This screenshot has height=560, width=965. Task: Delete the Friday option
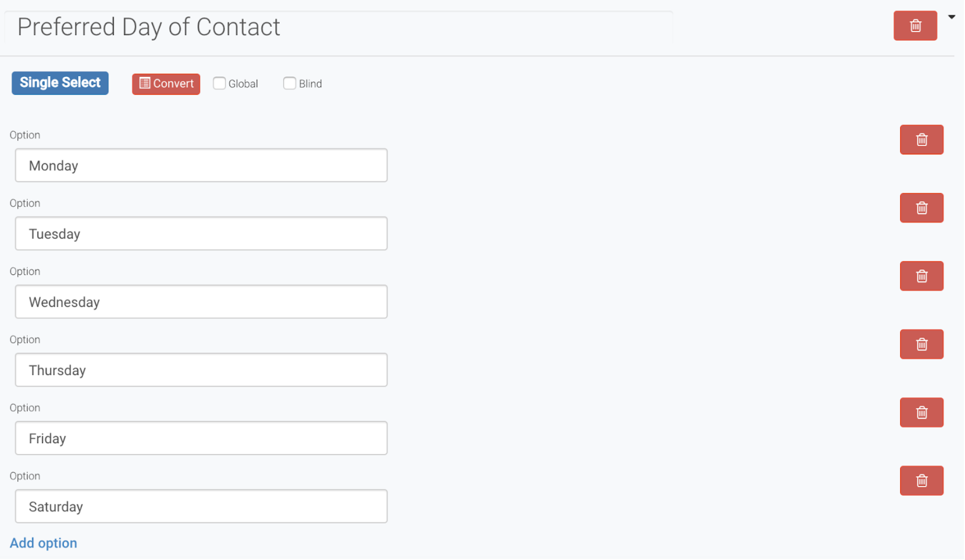pos(921,413)
